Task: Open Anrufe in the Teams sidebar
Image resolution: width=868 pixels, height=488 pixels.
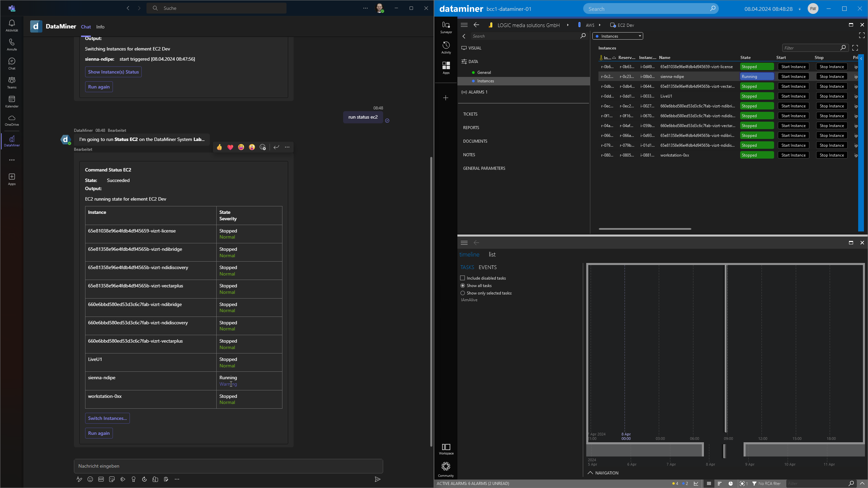Action: (x=12, y=44)
